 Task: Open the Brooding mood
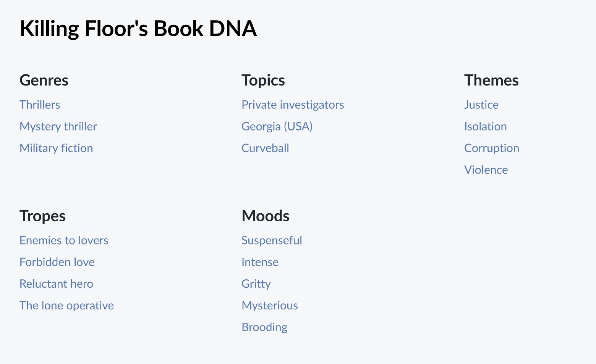click(x=264, y=327)
